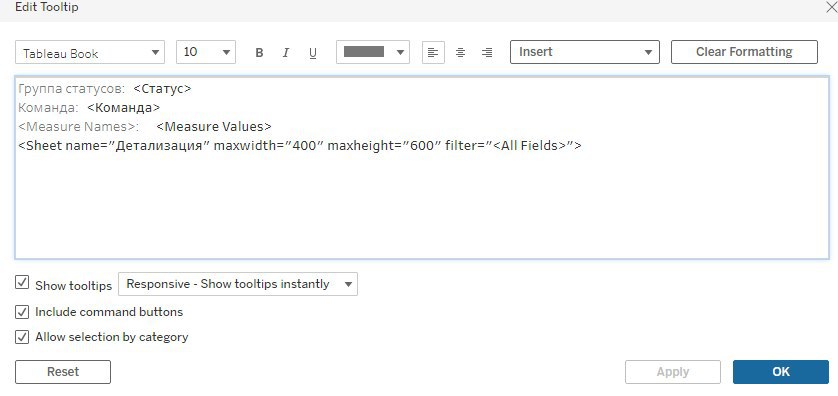Click the <Статус> field in the editor
Viewport: 838px width, 396px height.
point(162,89)
